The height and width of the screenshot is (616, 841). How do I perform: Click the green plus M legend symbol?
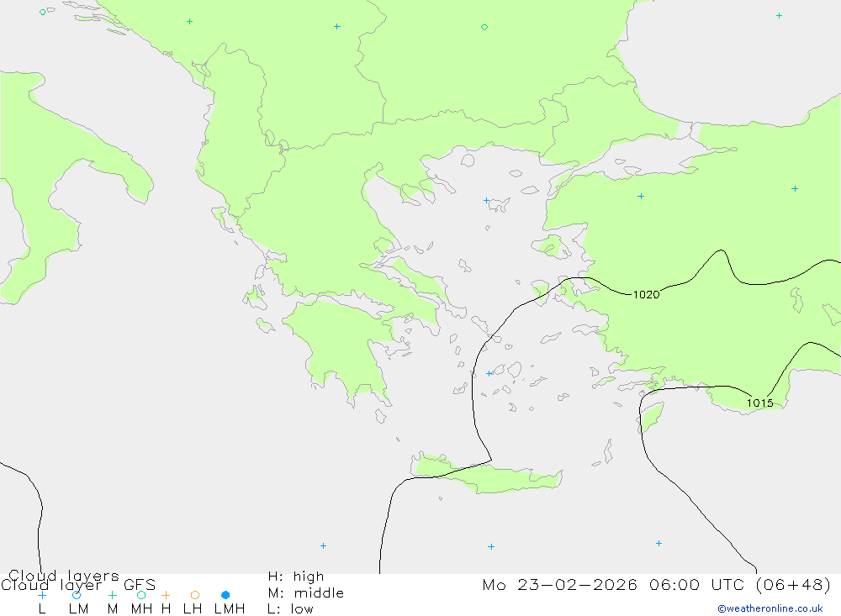click(x=112, y=595)
